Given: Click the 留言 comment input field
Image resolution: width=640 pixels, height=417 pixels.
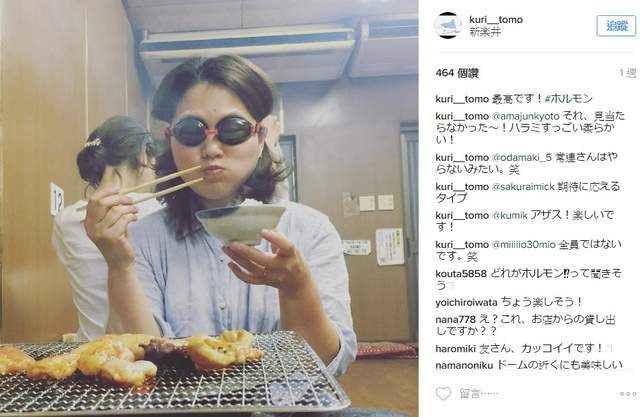Looking at the screenshot, I should [x=535, y=394].
